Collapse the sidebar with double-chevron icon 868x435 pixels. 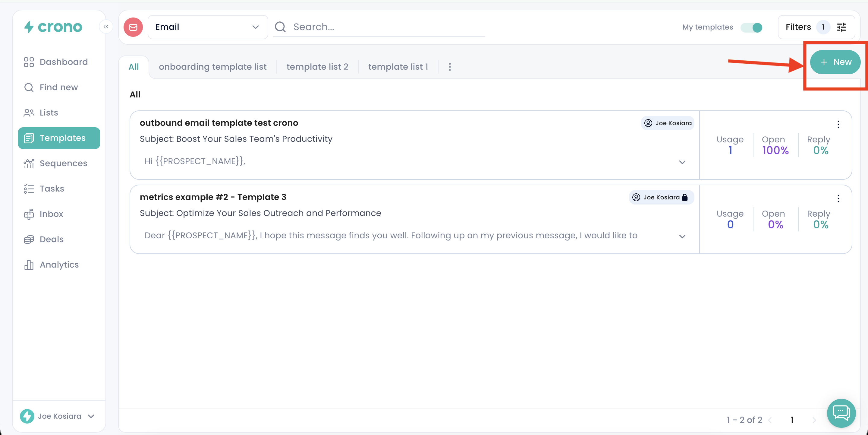tap(106, 27)
